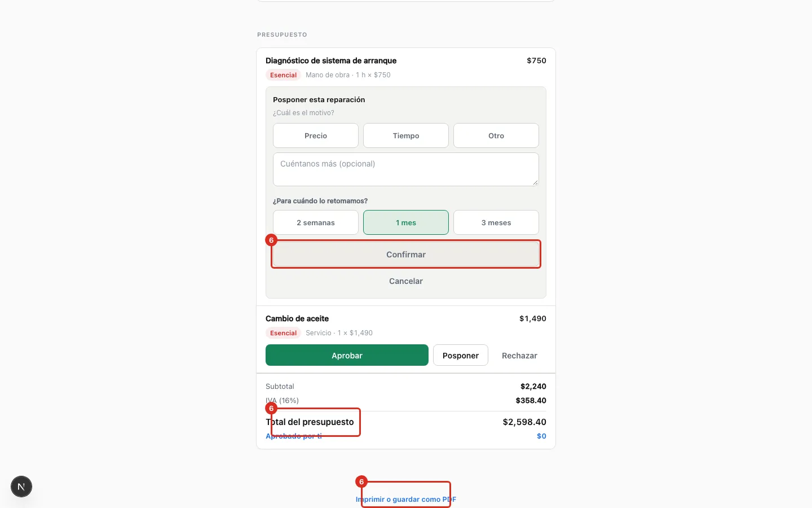Open Imprimir o guardar como PDF link

coord(406,500)
